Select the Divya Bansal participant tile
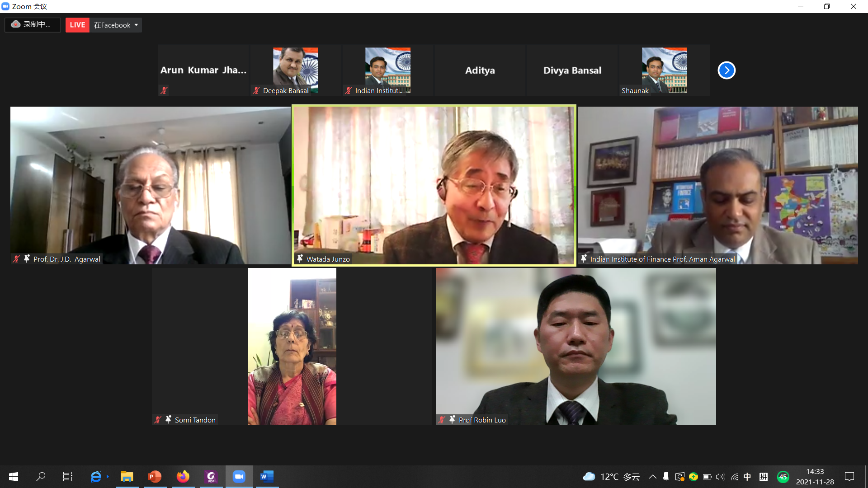868x488 pixels. 572,70
